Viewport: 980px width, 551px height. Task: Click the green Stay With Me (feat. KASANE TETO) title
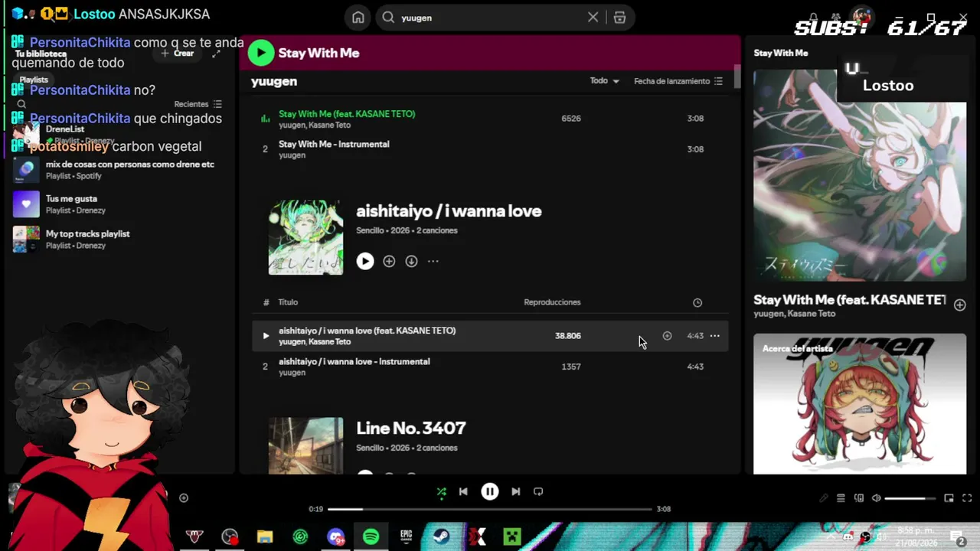coord(347,114)
